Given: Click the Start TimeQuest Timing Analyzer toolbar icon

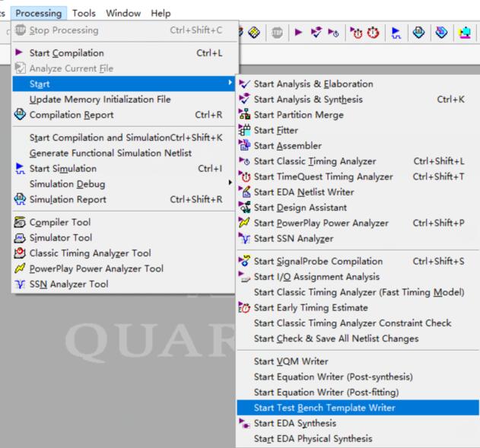Looking at the screenshot, I should click(356, 32).
